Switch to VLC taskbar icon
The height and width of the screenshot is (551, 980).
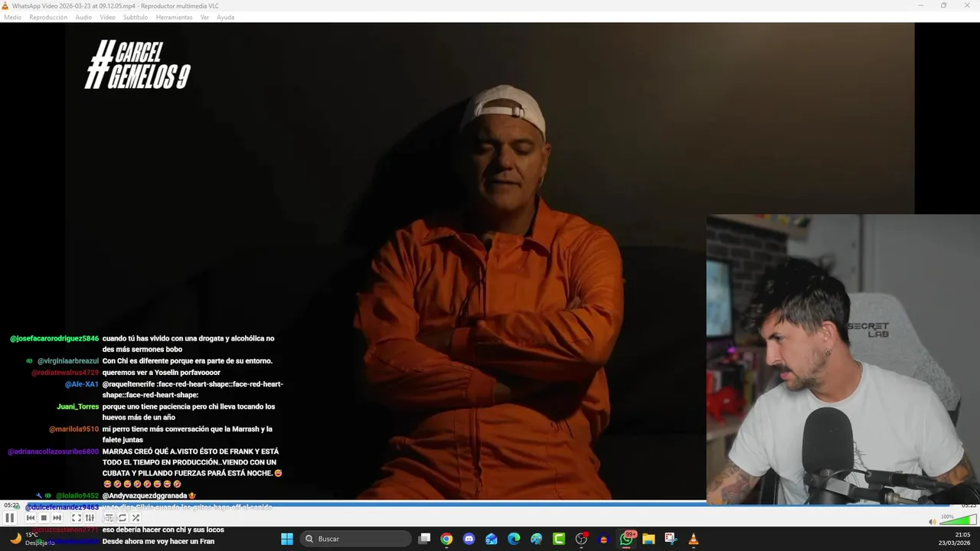coord(693,539)
